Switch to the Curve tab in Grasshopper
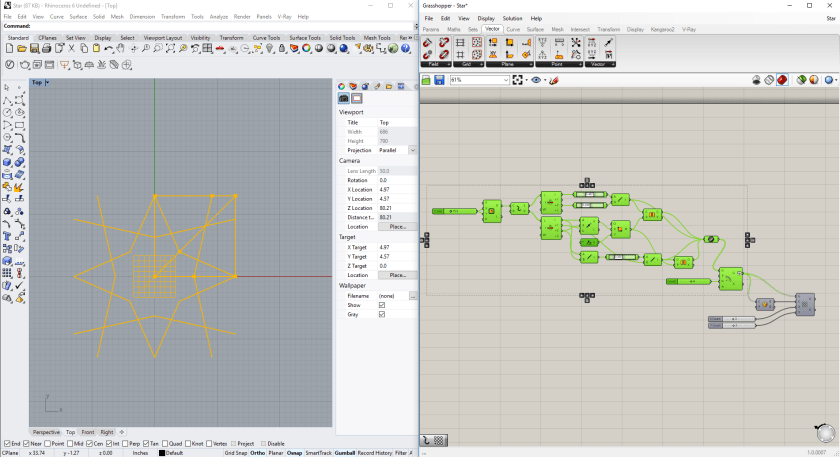This screenshot has width=840, height=457. coord(513,30)
